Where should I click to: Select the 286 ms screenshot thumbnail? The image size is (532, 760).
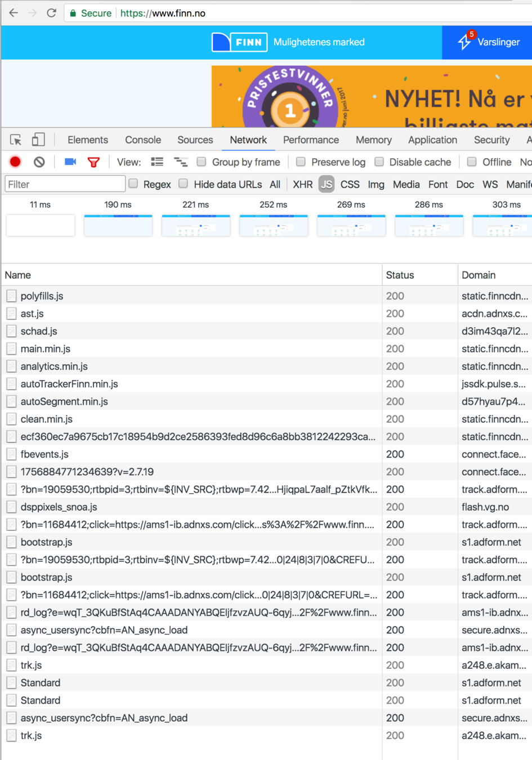(429, 225)
